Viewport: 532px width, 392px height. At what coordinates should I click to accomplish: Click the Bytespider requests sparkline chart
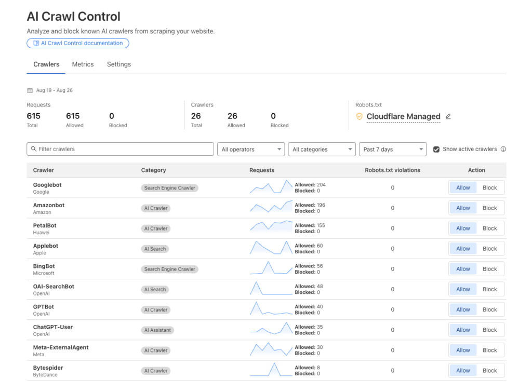(x=271, y=370)
